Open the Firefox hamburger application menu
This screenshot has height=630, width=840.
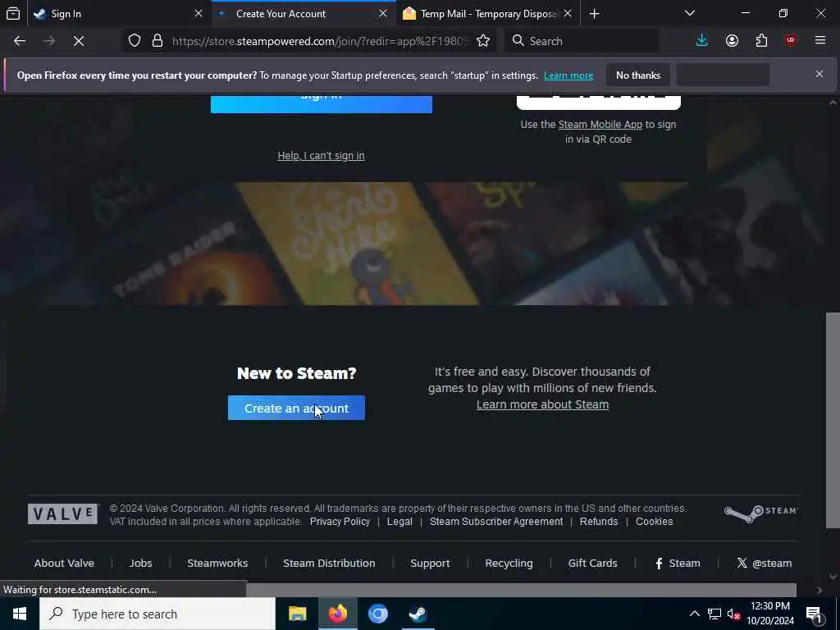pos(820,41)
